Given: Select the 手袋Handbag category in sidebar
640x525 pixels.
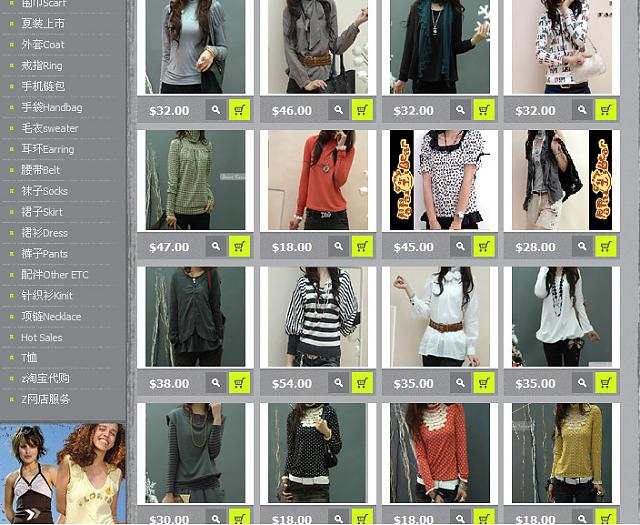Looking at the screenshot, I should (52, 107).
